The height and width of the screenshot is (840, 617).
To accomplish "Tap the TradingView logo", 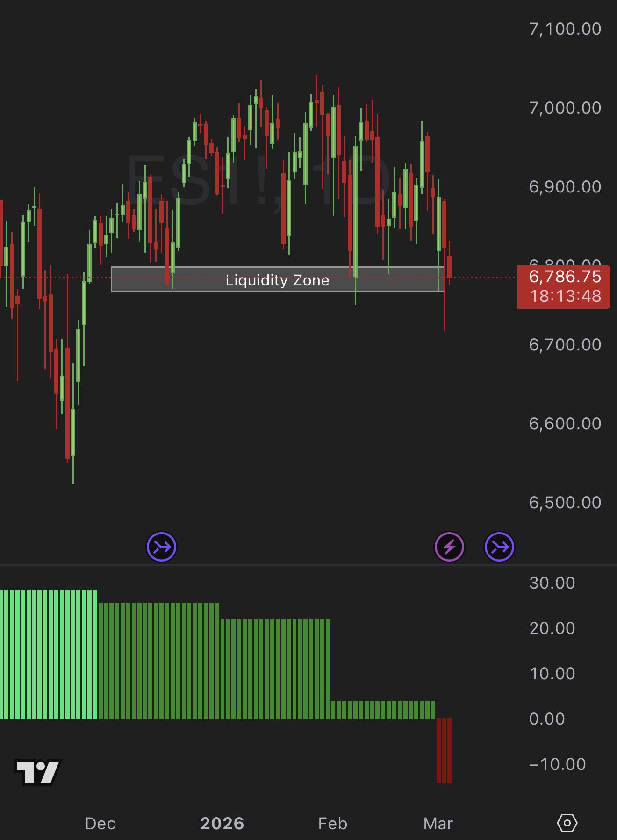I will pyautogui.click(x=38, y=772).
